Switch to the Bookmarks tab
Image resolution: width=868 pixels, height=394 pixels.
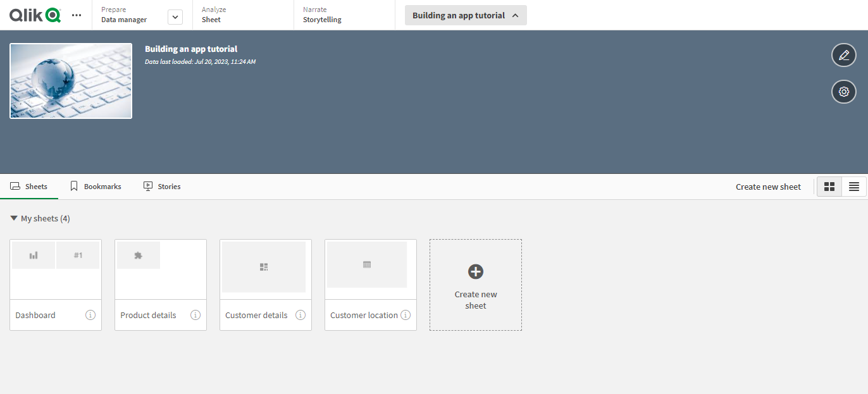coord(96,187)
